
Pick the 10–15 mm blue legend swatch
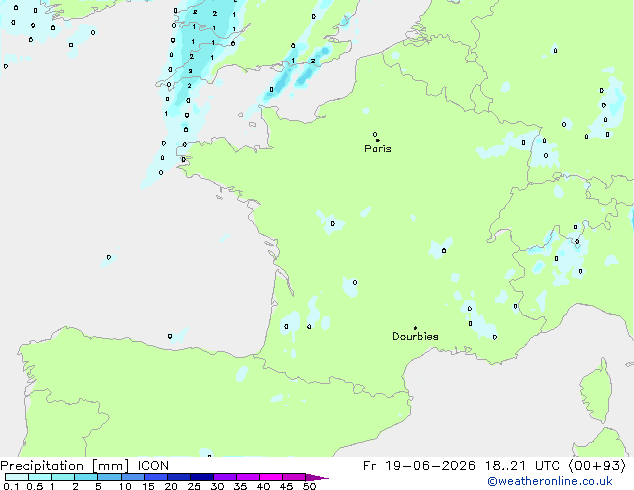coord(133,477)
